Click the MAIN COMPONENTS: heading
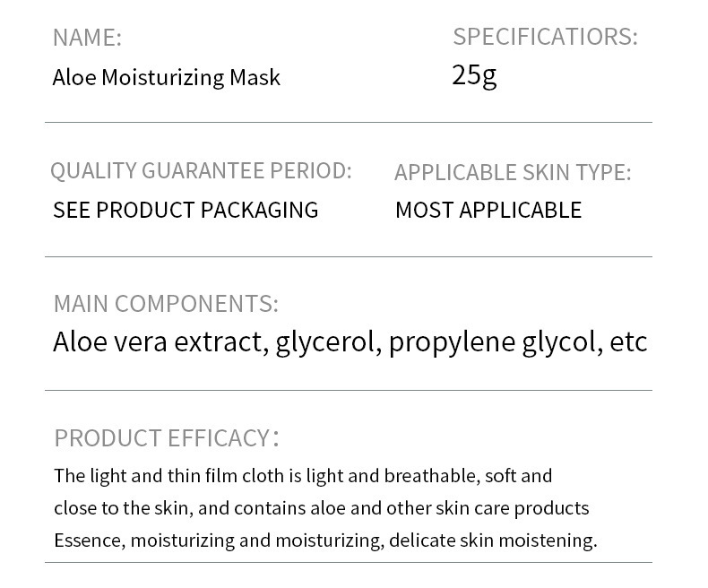This screenshot has height=588, width=708. tap(166, 304)
